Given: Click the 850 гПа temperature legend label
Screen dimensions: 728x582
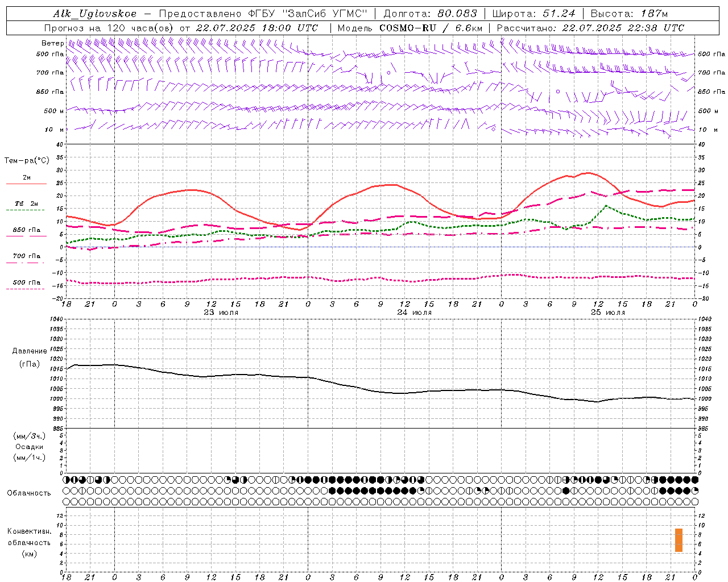Looking at the screenshot, I should [x=27, y=230].
